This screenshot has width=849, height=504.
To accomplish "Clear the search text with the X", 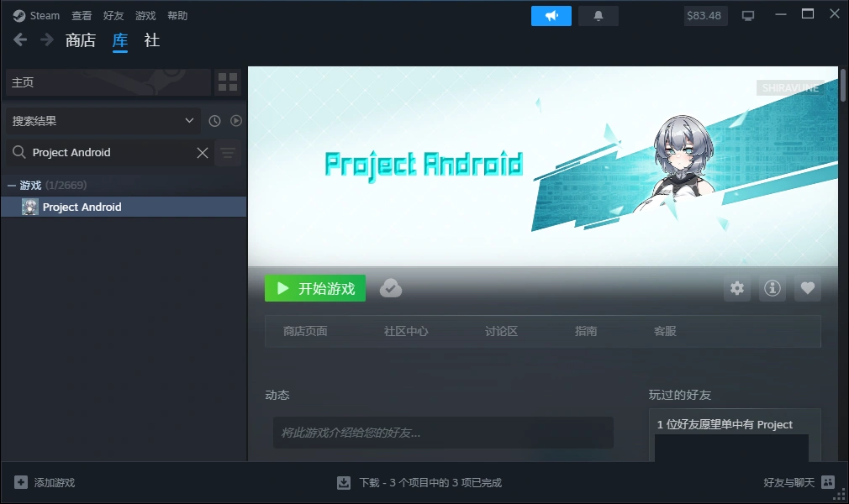I will 203,153.
